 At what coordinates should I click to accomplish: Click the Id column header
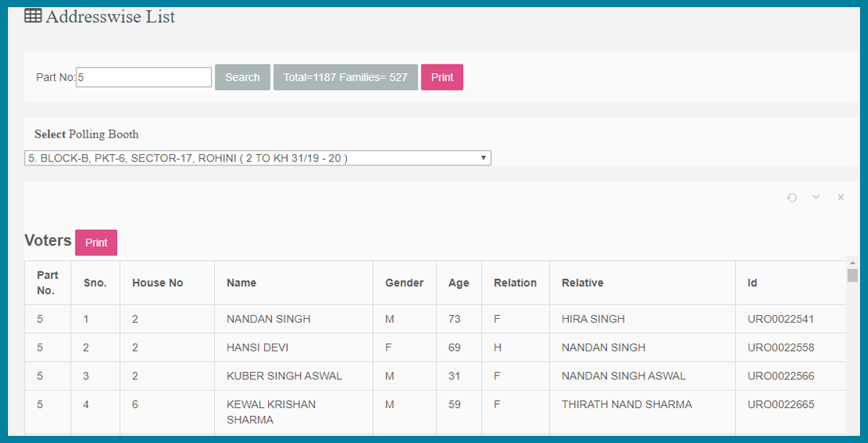[752, 282]
